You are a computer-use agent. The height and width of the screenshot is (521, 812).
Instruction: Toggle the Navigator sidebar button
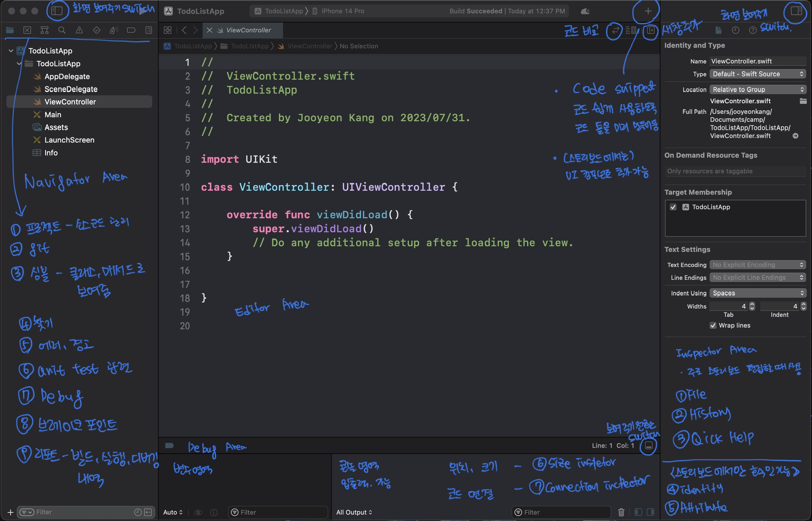click(57, 11)
